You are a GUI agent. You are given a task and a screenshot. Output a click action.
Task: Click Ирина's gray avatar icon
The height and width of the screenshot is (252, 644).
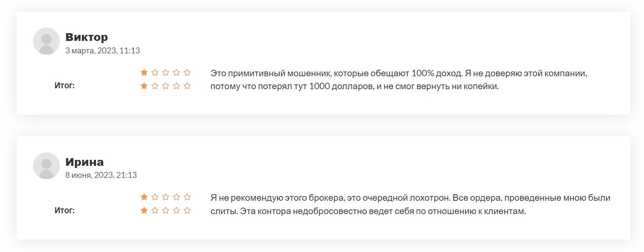(x=46, y=166)
